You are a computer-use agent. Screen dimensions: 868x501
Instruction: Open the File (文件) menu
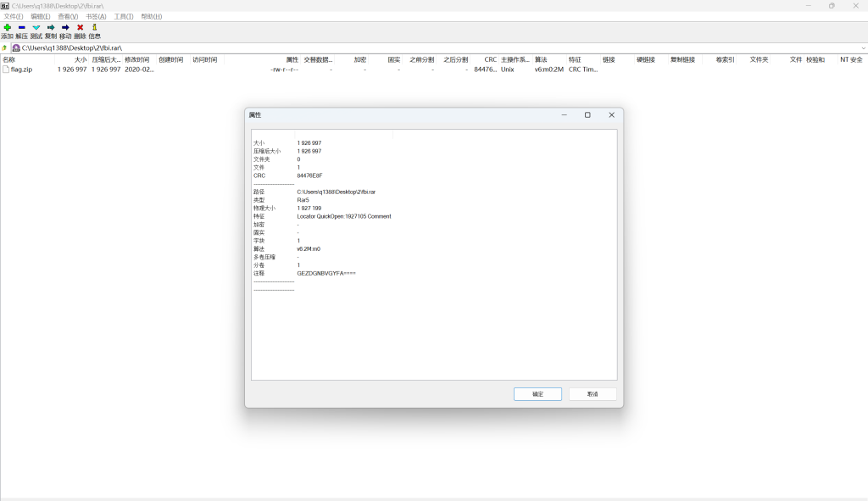[x=14, y=16]
